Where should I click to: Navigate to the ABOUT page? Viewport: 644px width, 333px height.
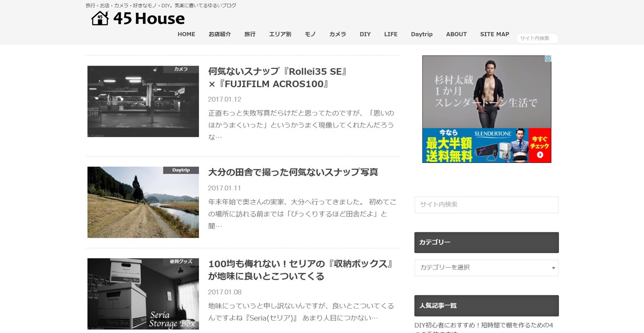456,34
